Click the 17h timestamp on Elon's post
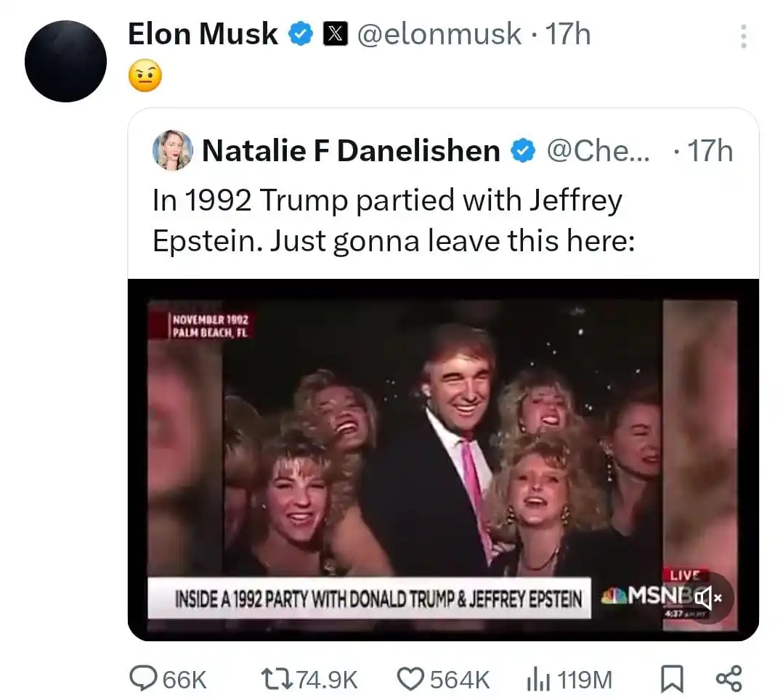 (x=567, y=34)
